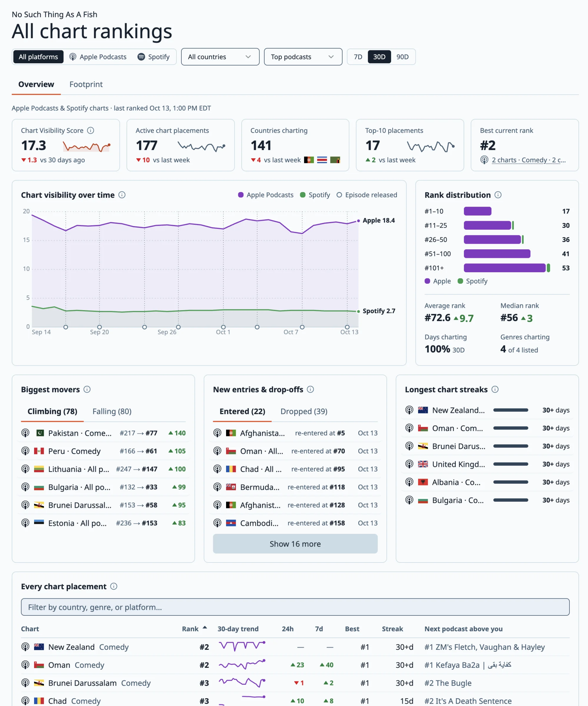This screenshot has height=706, width=588.
Task: Open the 2 charts · Comedy link
Action: (529, 160)
